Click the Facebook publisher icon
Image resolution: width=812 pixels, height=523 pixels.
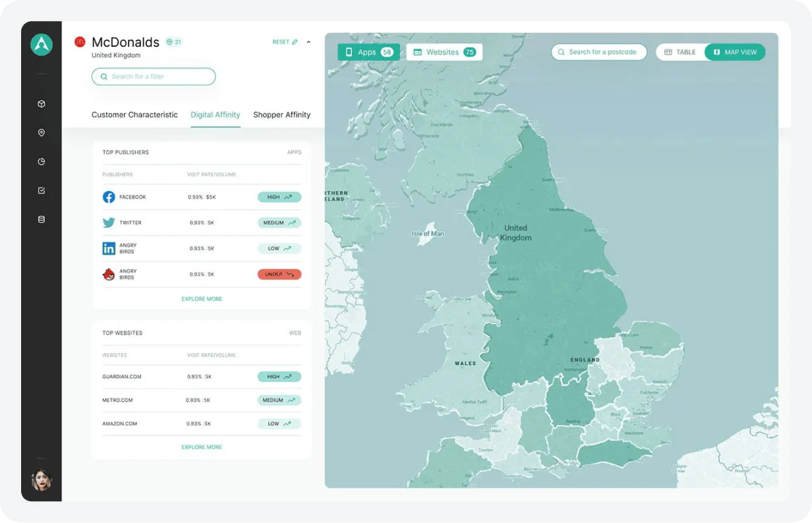click(109, 197)
